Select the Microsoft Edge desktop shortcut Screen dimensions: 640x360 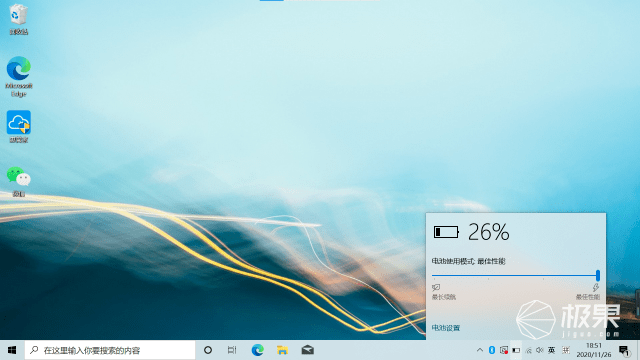18,77
